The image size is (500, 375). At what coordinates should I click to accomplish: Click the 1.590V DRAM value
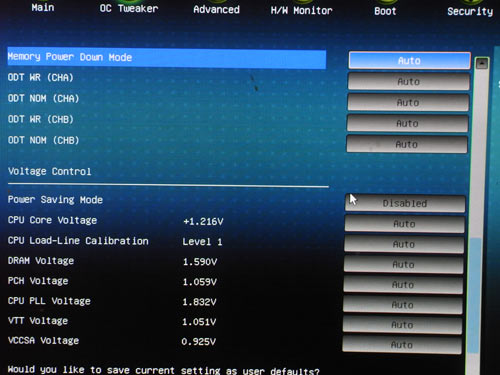(200, 262)
